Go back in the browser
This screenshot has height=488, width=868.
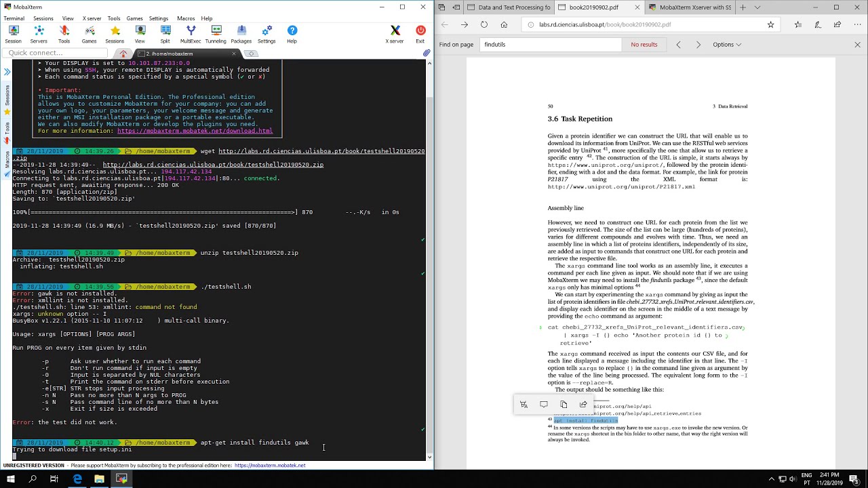coord(444,24)
